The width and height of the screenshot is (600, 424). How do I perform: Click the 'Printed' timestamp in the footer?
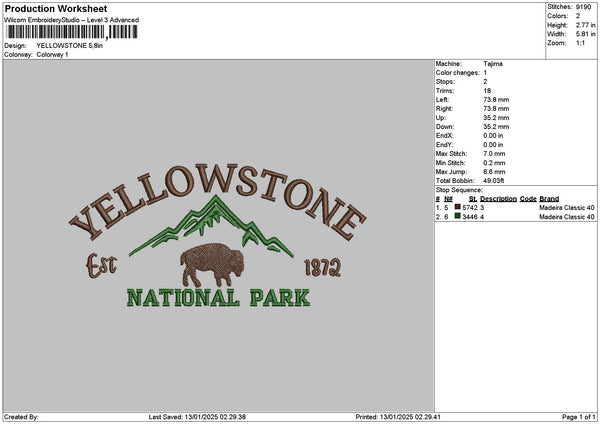click(x=398, y=417)
